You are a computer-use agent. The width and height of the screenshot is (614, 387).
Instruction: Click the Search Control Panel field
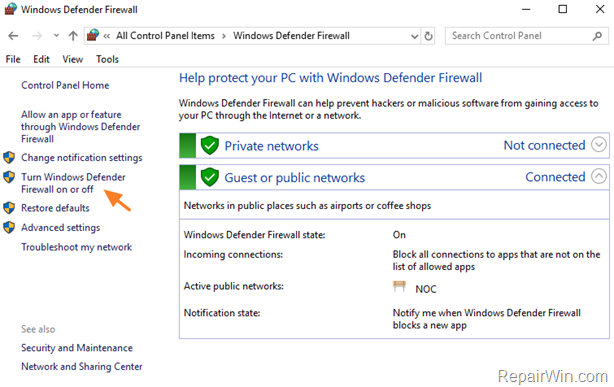[526, 36]
